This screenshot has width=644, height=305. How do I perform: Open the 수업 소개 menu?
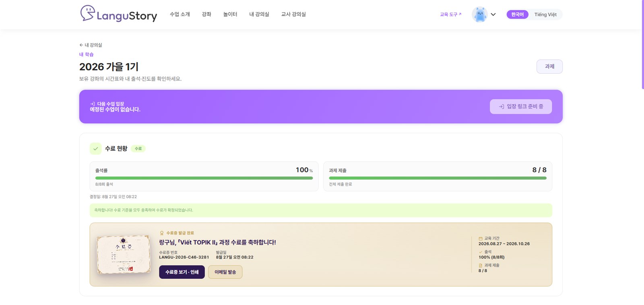point(180,14)
